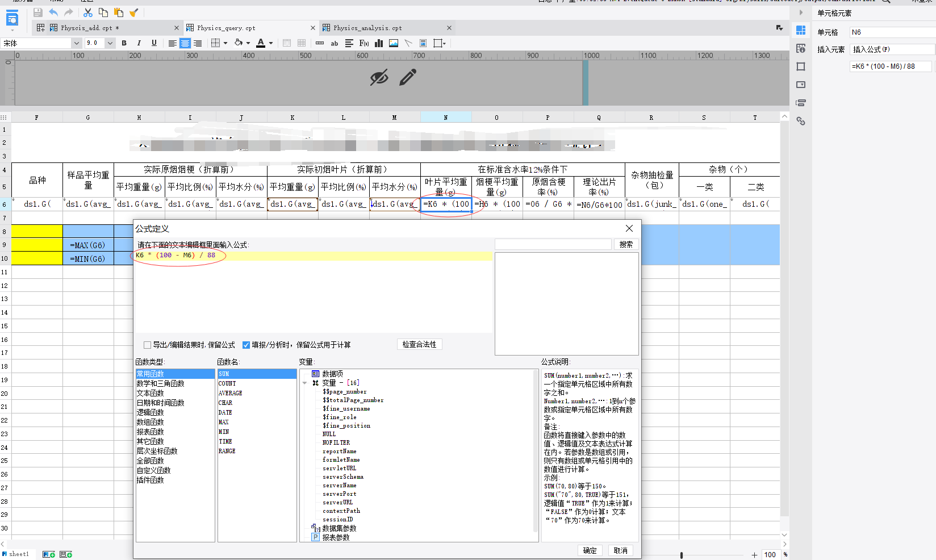Click the Copy icon in the toolbar
The width and height of the screenshot is (936, 560).
[x=103, y=12]
